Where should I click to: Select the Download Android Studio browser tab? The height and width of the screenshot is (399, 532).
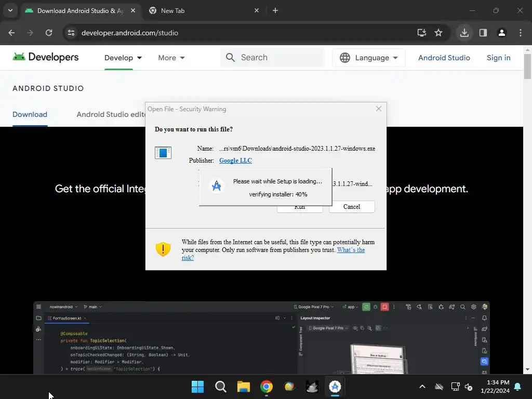(81, 10)
